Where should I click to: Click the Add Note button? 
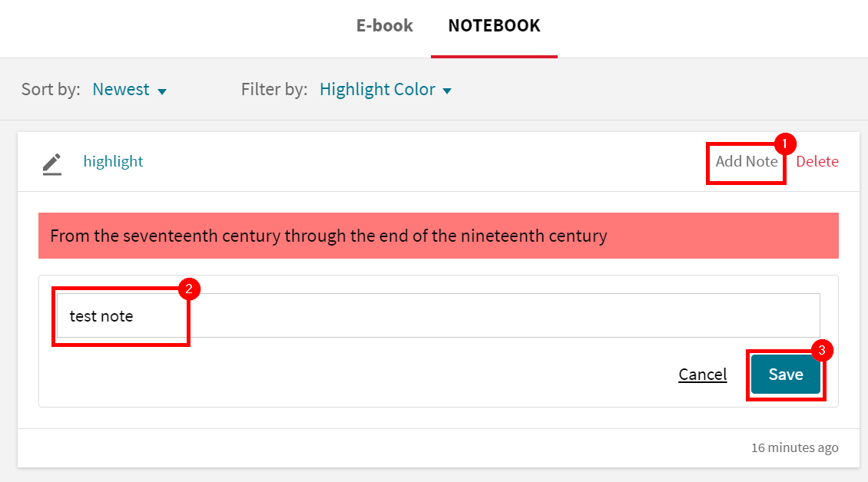[x=745, y=162]
